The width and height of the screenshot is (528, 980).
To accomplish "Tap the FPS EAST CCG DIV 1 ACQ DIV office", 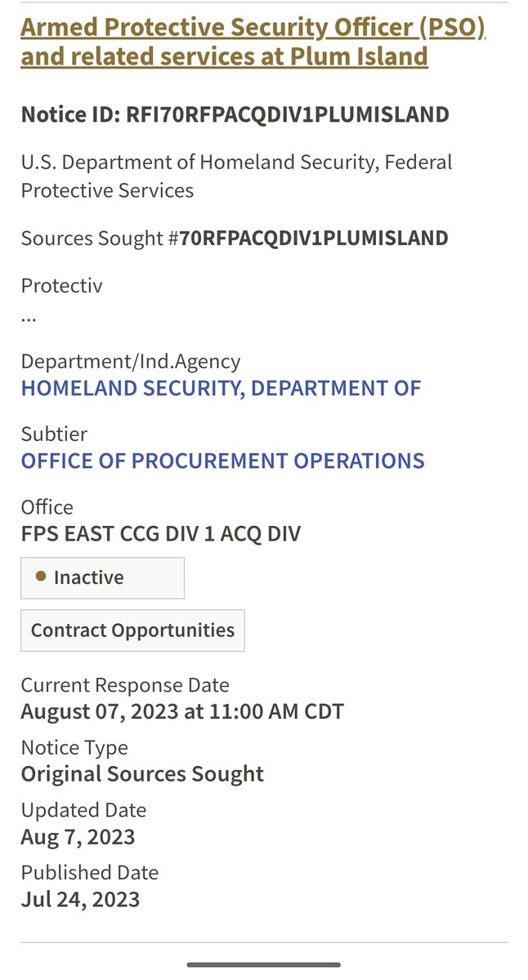I will (160, 534).
